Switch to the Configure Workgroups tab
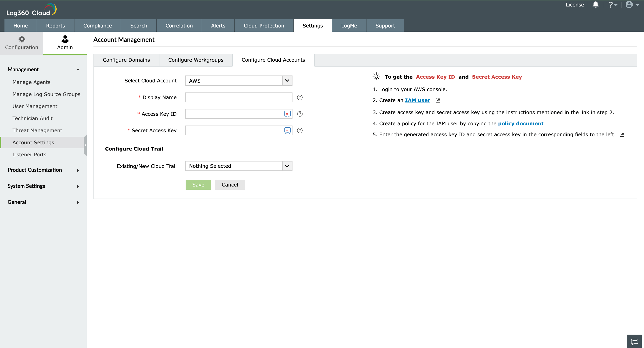Image resolution: width=644 pixels, height=348 pixels. pos(195,60)
